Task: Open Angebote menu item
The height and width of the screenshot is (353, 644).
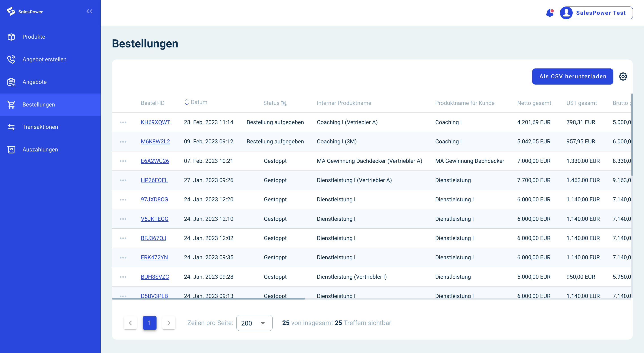Action: click(50, 82)
